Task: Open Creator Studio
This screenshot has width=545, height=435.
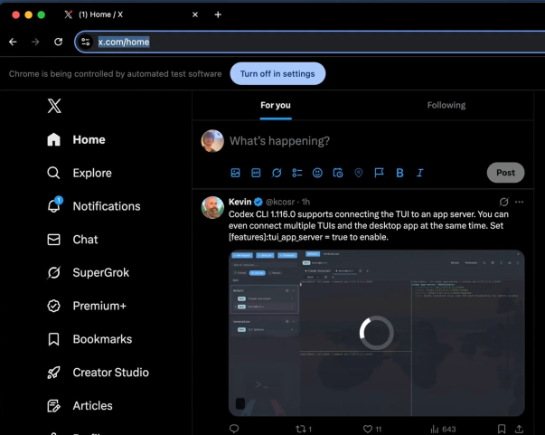Action: click(x=98, y=372)
